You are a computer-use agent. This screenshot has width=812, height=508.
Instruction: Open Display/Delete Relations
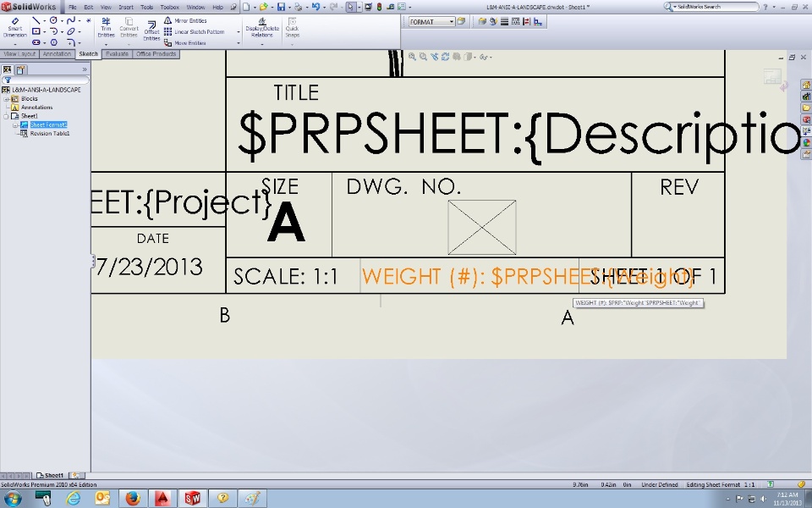(262, 28)
